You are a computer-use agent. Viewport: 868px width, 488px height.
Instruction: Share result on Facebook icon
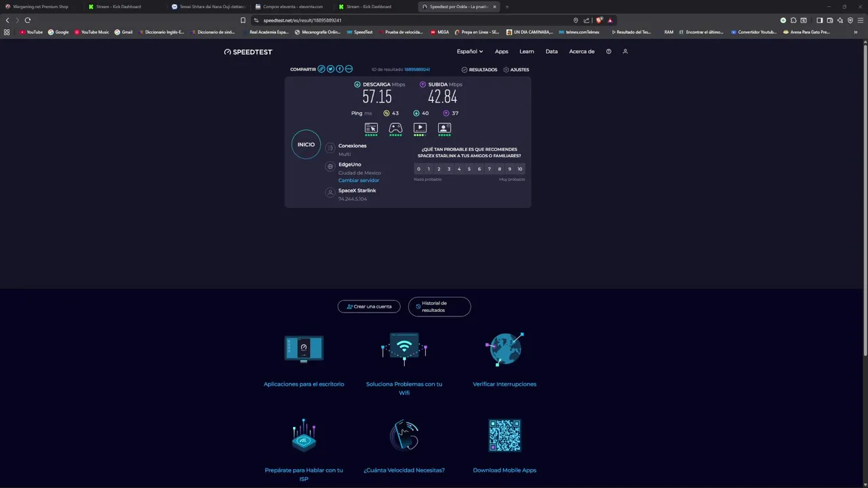pos(340,69)
